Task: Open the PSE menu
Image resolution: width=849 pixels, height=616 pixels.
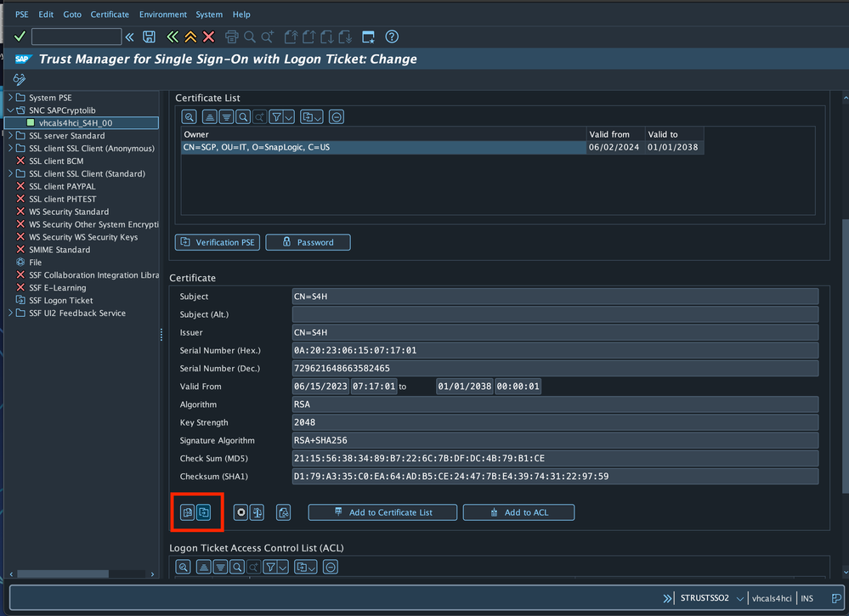Action: (21, 14)
